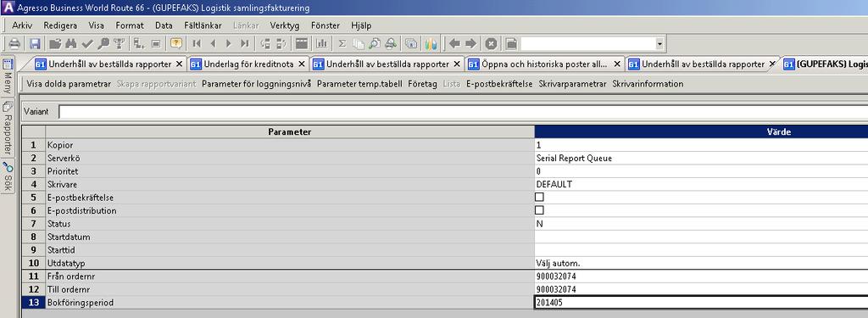
Task: Click the Meny sidebar icon
Action: (8, 64)
